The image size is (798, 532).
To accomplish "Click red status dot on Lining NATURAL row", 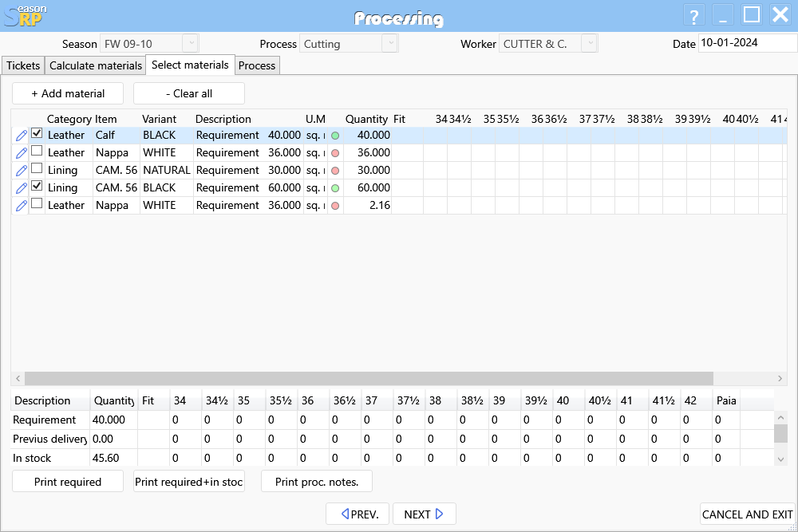I will 335,171.
